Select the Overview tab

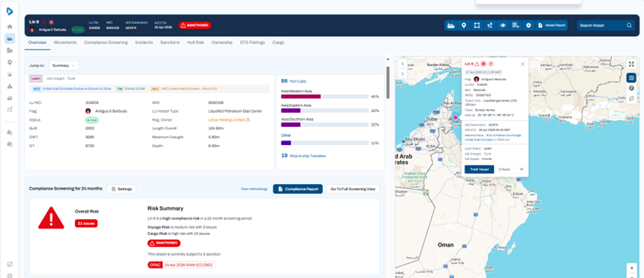38,42
